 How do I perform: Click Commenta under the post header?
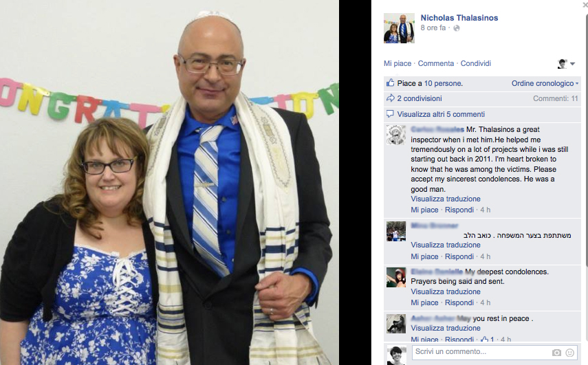pyautogui.click(x=436, y=63)
